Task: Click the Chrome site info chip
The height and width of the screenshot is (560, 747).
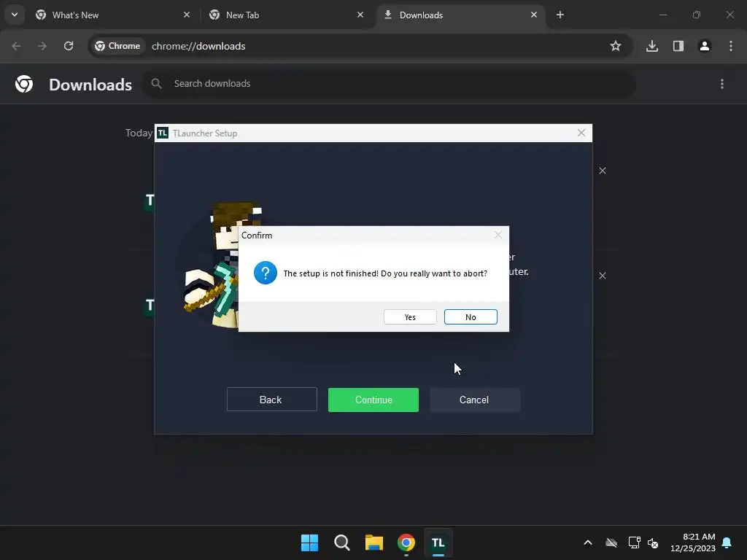Action: (117, 46)
